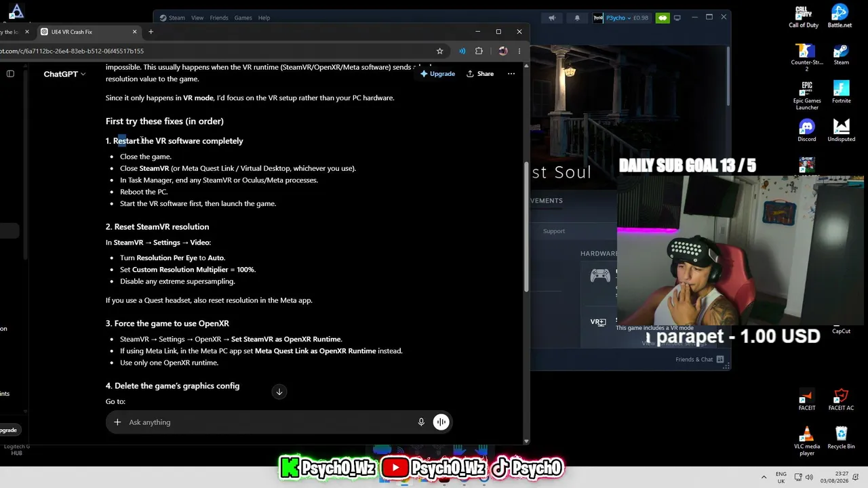This screenshot has width=868, height=488.
Task: Open the Friends menu in Steam
Action: click(219, 18)
